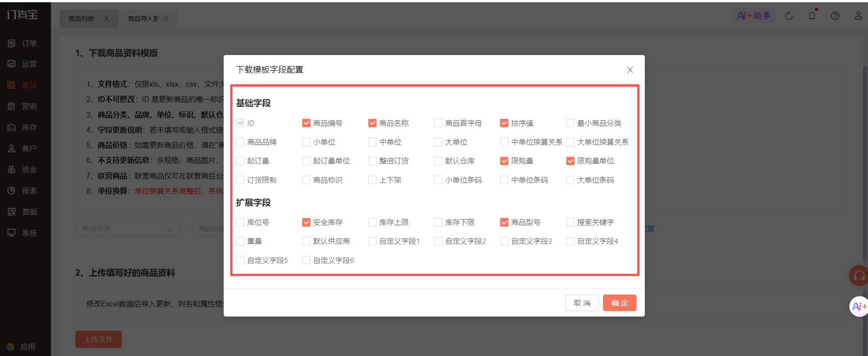
Task: Check the 商品首字母 checkbox
Action: (438, 123)
